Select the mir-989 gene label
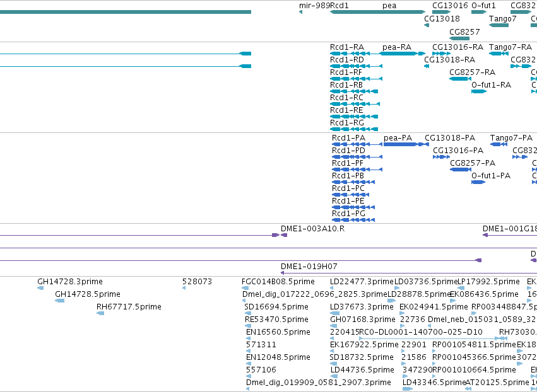 pyautogui.click(x=314, y=6)
